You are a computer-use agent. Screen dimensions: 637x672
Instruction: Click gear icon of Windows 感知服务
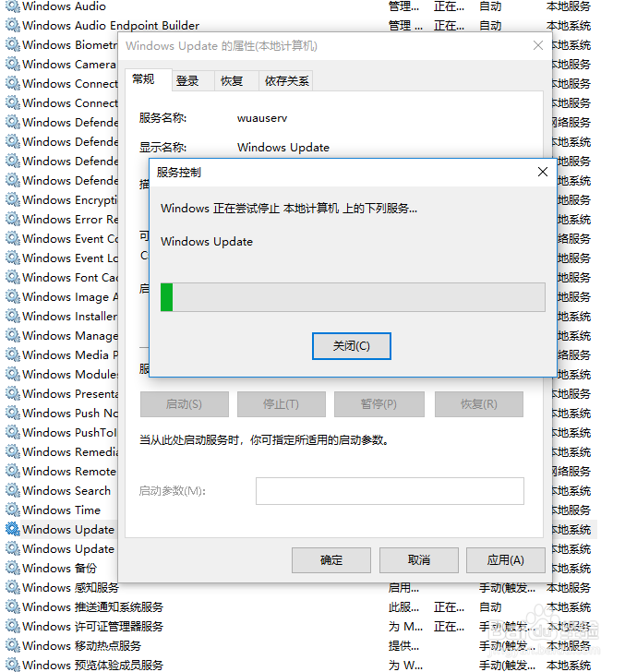click(x=12, y=587)
